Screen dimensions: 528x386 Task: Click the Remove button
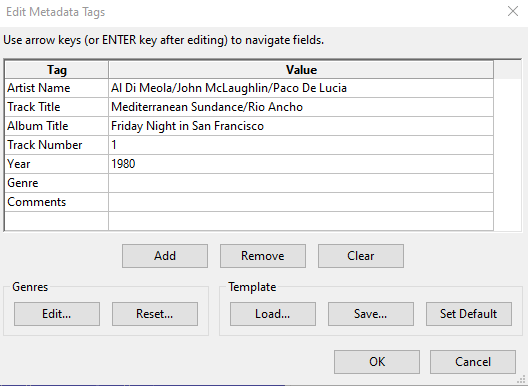(263, 256)
